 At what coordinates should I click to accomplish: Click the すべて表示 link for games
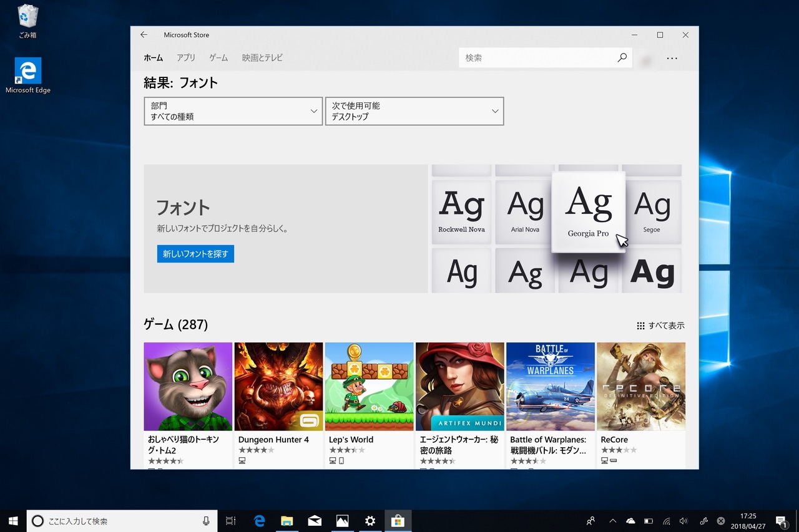tap(665, 325)
